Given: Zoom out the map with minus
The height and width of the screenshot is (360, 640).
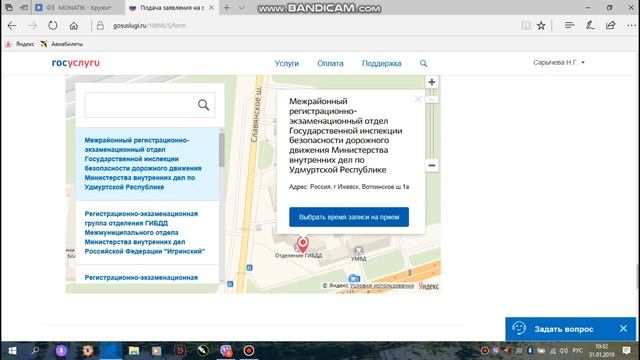Looking at the screenshot, I should (431, 165).
